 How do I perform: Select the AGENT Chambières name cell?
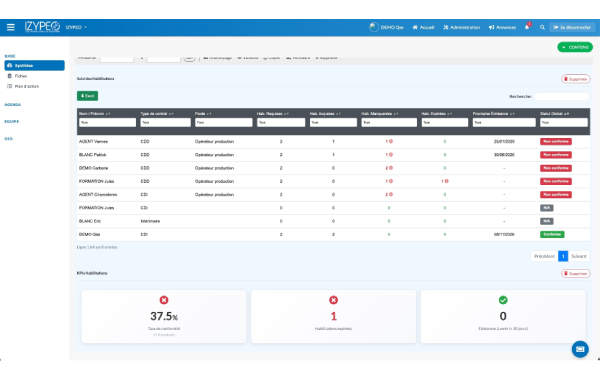98,195
